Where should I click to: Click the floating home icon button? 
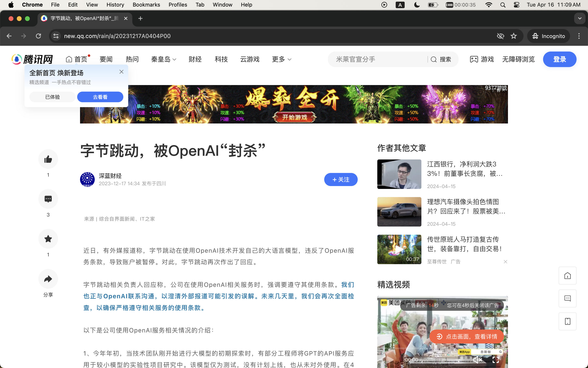pyautogui.click(x=567, y=276)
